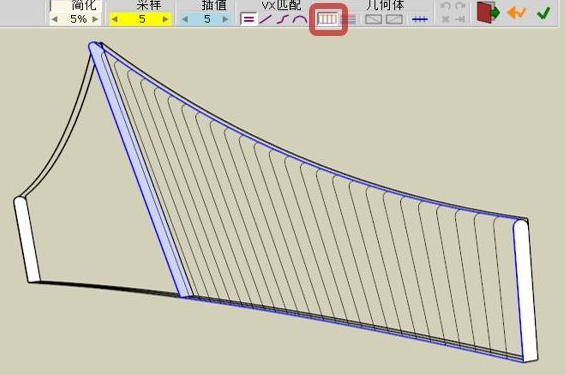
Task: Toggle the horizontal lines geometry icon
Action: click(x=349, y=19)
